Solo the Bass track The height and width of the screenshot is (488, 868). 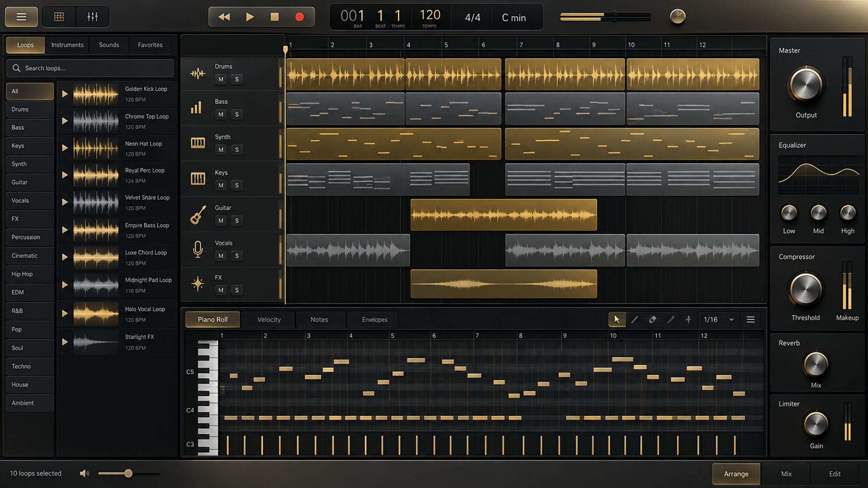pos(237,115)
